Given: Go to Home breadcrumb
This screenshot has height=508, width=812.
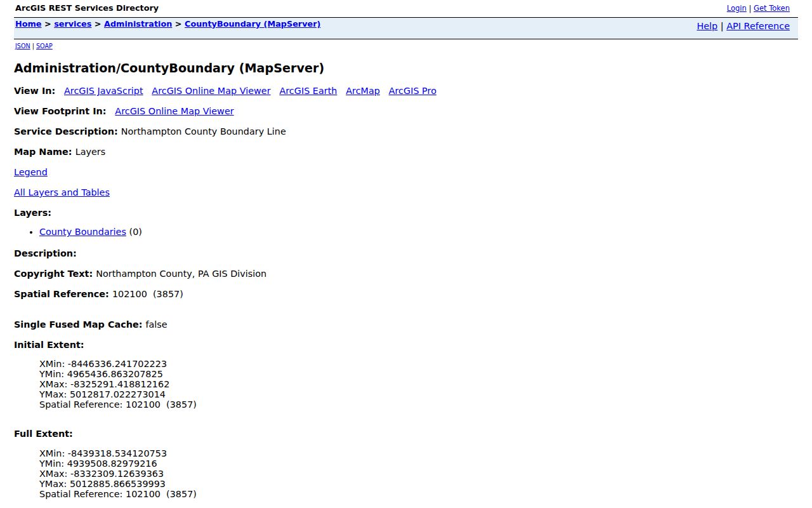Looking at the screenshot, I should [29, 24].
